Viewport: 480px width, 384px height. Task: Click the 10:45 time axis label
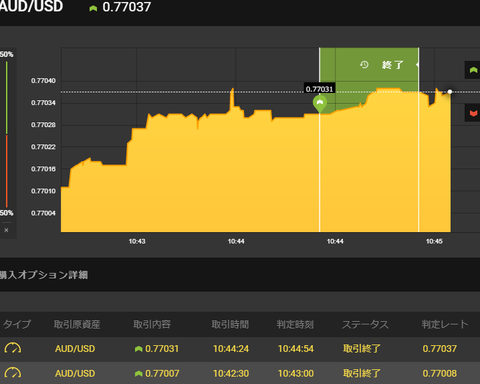(434, 241)
